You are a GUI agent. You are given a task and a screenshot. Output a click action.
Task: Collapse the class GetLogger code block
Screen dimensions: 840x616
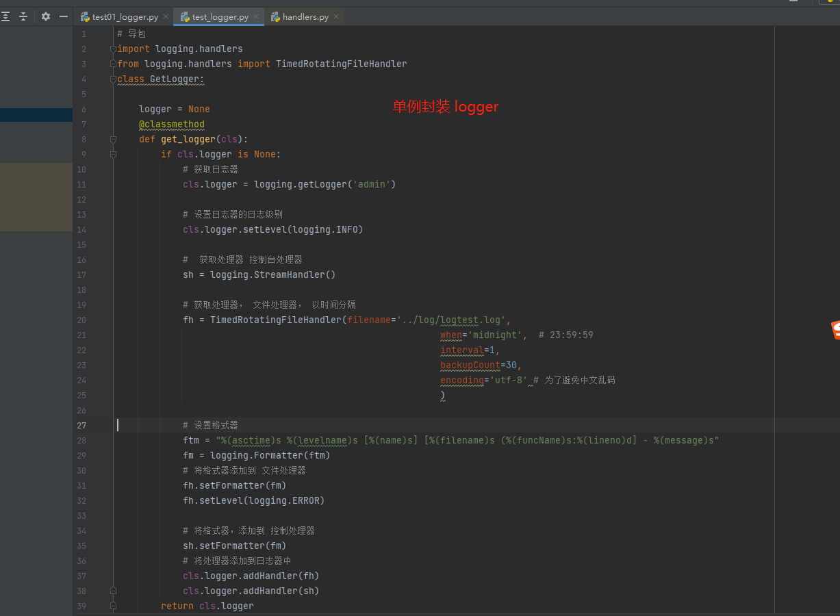pyautogui.click(x=113, y=79)
